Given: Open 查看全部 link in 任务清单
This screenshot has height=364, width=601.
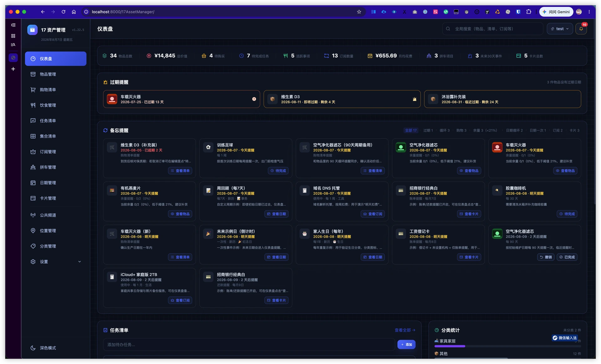Looking at the screenshot, I should click(405, 330).
